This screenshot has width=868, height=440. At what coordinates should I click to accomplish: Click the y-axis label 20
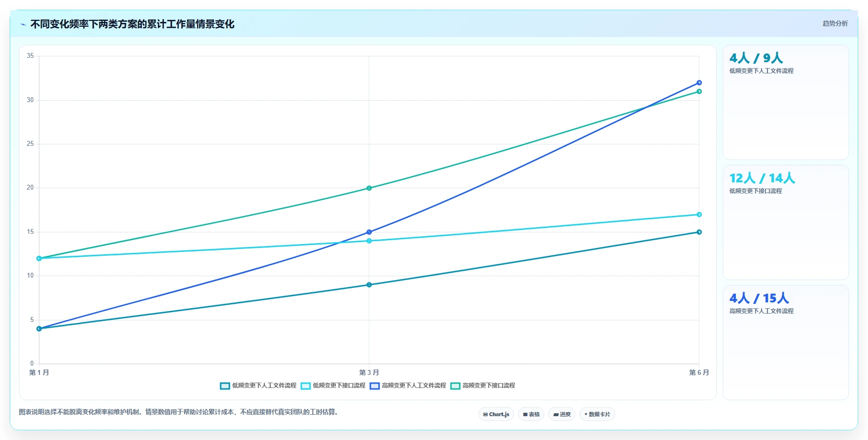tap(30, 188)
